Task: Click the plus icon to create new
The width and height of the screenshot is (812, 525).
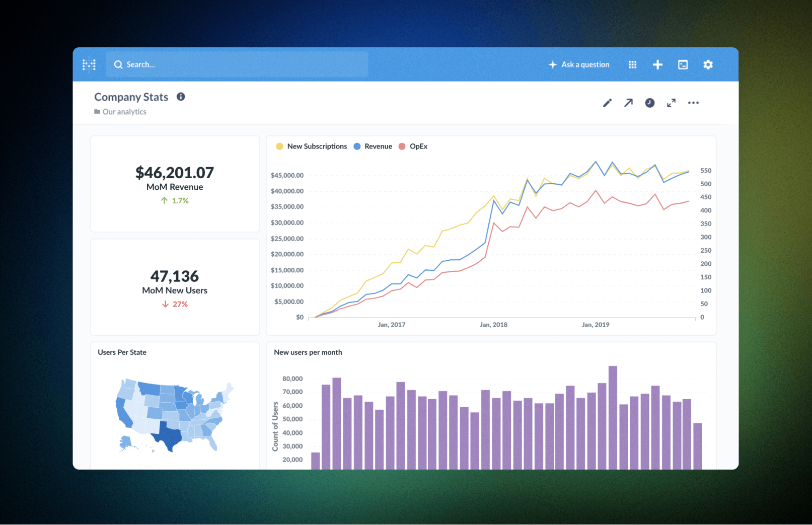Action: pyautogui.click(x=657, y=64)
